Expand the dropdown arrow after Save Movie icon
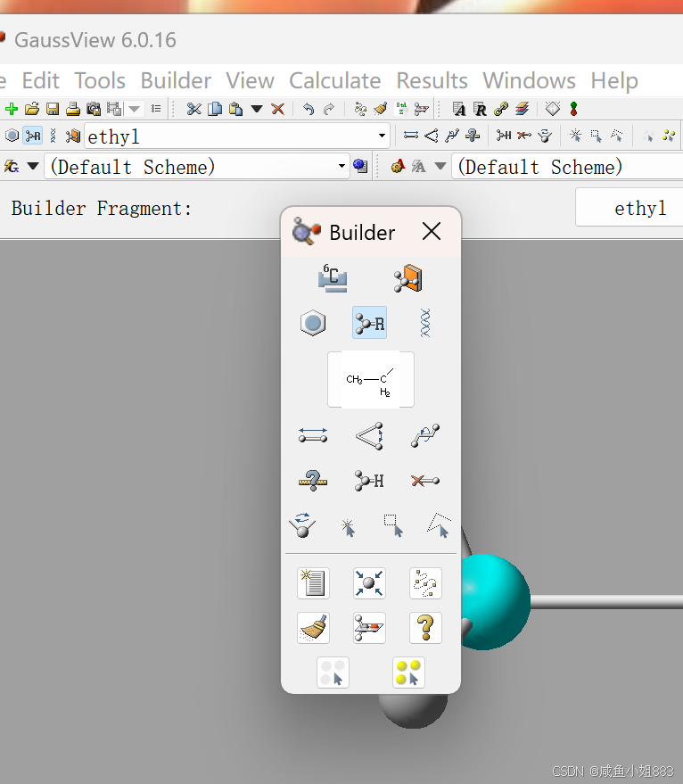683x784 pixels. pyautogui.click(x=134, y=109)
